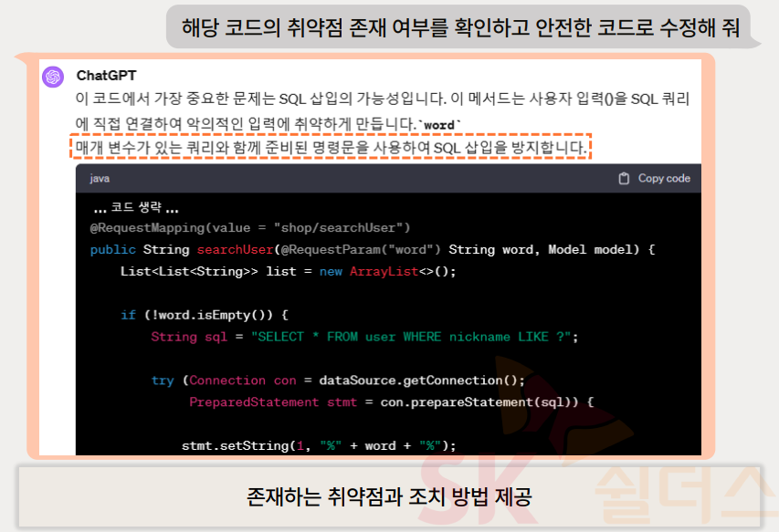This screenshot has width=779, height=532.
Task: Click the user prompt message bubble
Action: click(453, 27)
